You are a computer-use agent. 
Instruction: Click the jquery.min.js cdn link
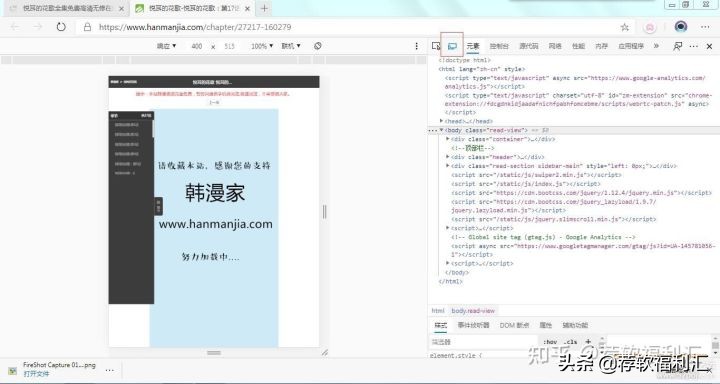[585, 193]
